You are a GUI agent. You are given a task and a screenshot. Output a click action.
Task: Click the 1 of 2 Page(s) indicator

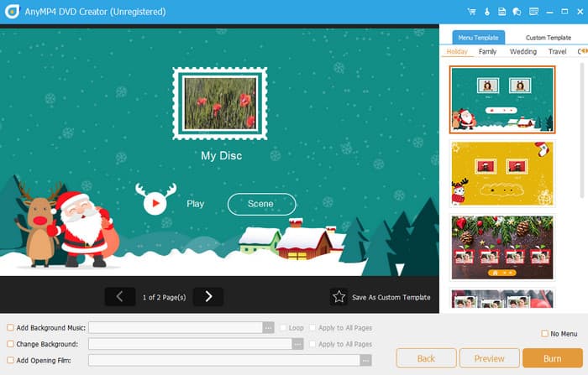(164, 297)
